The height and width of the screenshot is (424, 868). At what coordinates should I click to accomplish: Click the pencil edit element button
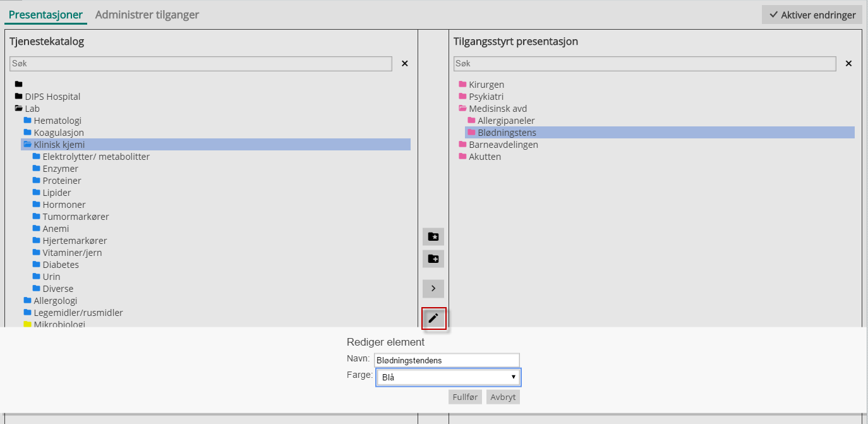[433, 318]
